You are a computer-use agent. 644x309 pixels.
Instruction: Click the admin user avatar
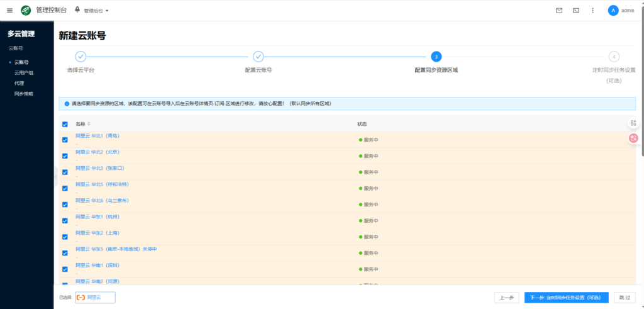pos(613,10)
